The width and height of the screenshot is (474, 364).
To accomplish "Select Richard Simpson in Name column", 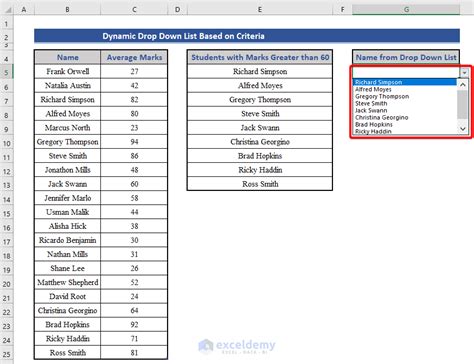I will coord(67,99).
